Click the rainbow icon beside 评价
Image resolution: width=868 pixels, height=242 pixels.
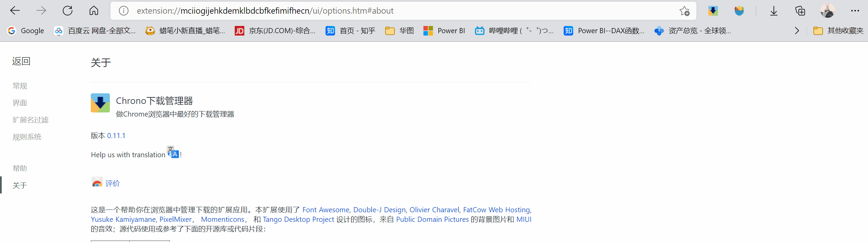(x=97, y=182)
